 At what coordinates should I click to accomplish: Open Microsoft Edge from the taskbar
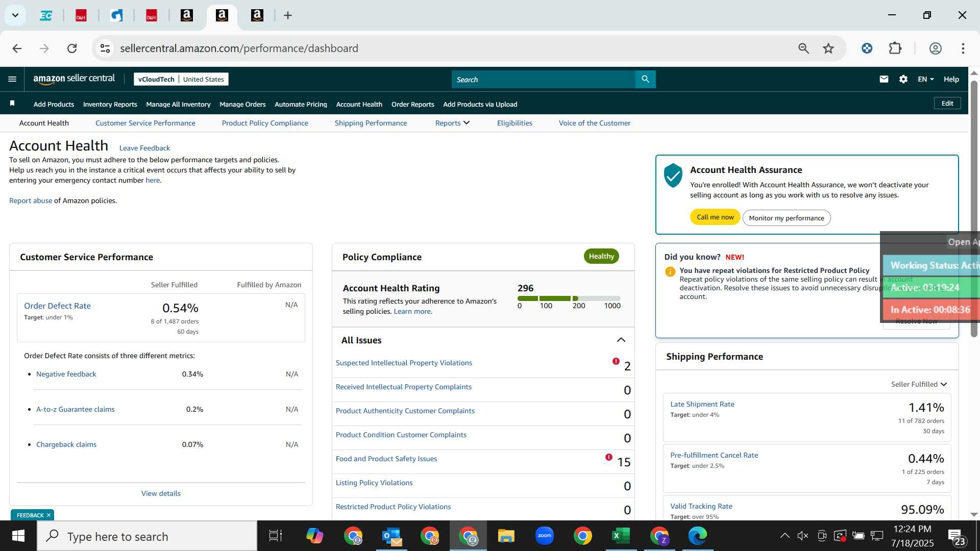point(697,536)
